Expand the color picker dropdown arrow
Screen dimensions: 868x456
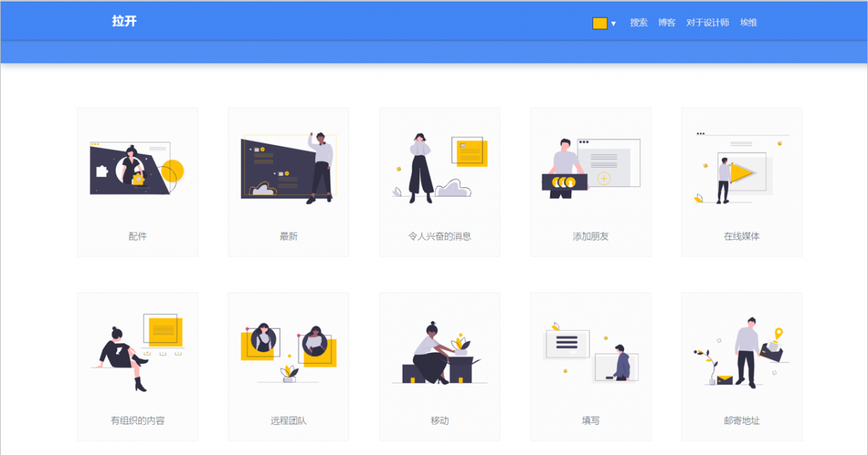pyautogui.click(x=614, y=23)
